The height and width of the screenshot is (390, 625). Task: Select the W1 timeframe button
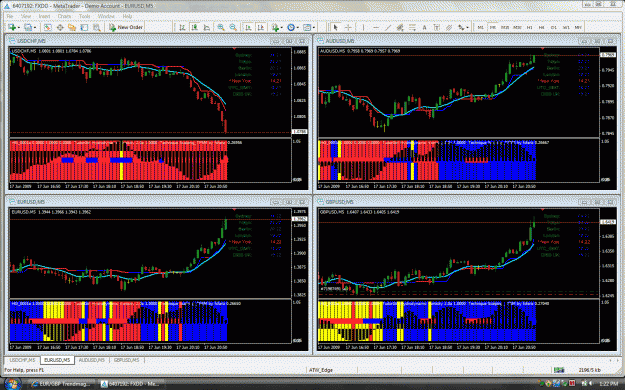(566, 27)
